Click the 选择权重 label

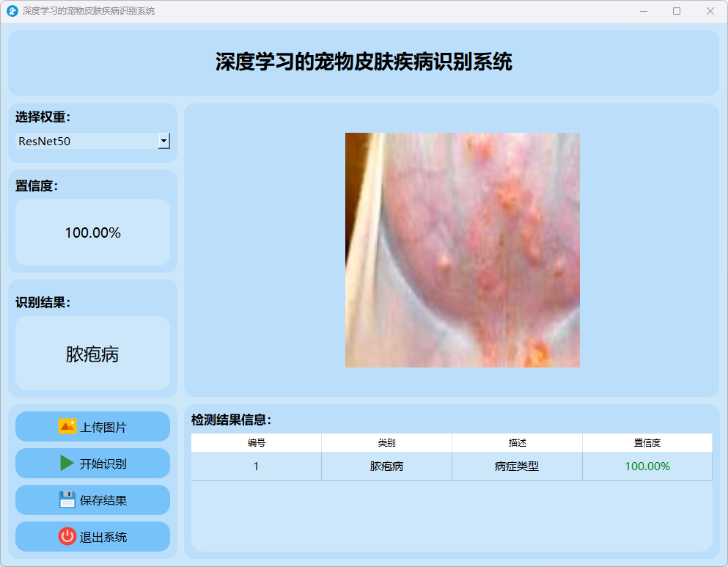point(43,117)
